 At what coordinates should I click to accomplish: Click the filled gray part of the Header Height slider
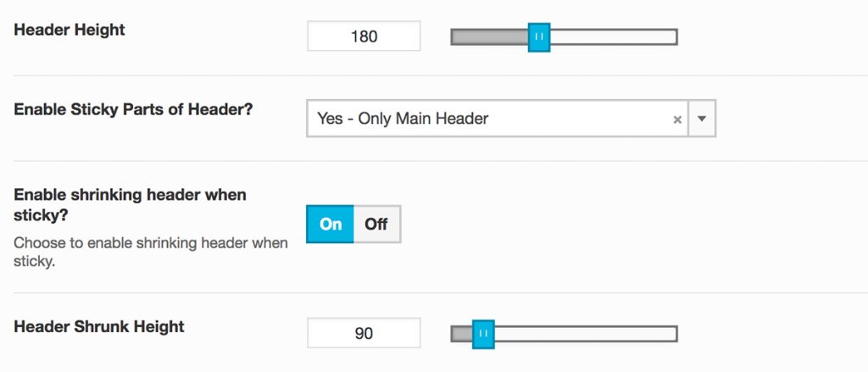tap(490, 36)
